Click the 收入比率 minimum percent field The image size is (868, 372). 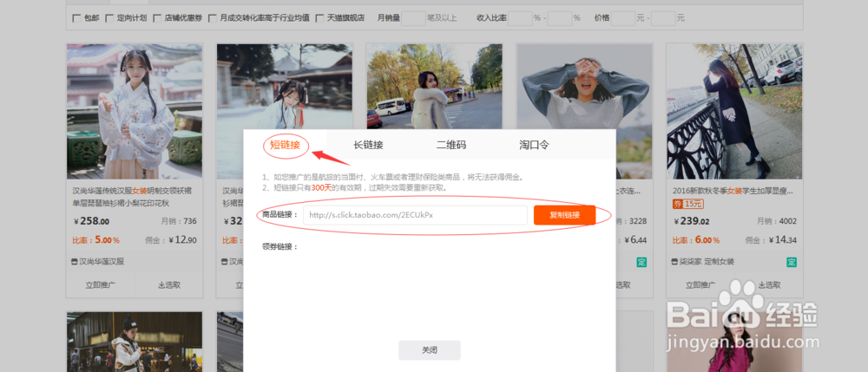pyautogui.click(x=520, y=18)
